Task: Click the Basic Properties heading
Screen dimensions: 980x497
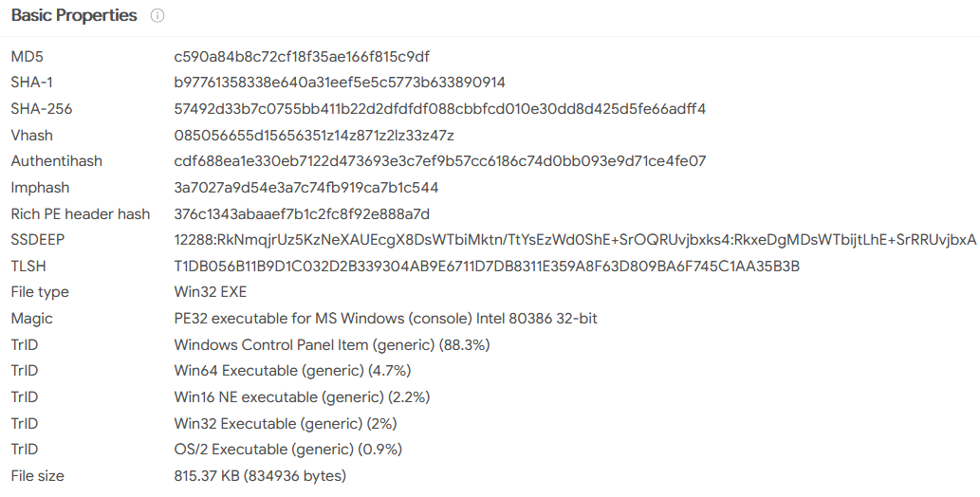Action: (x=74, y=15)
